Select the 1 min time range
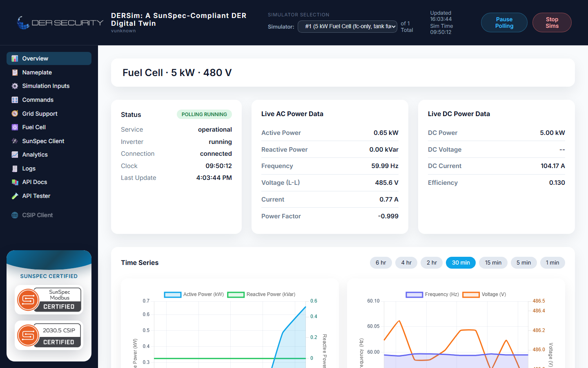Image resolution: width=588 pixels, height=368 pixels. 552,263
